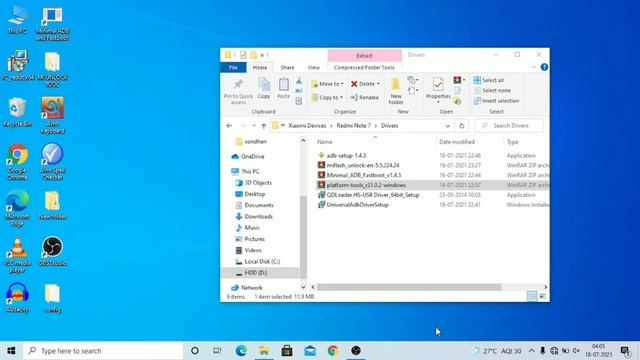Screen dimensions: 640x360
Task: Expand the Open with WinRAR dropdown
Action: coord(464,80)
